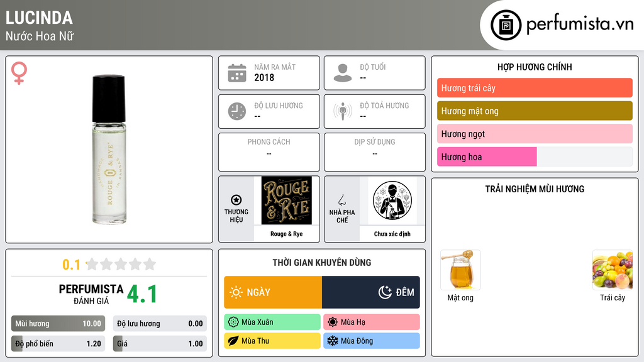This screenshot has height=362, width=644.
Task: Click the star badge icon above Thương hiệu
Action: point(236,200)
